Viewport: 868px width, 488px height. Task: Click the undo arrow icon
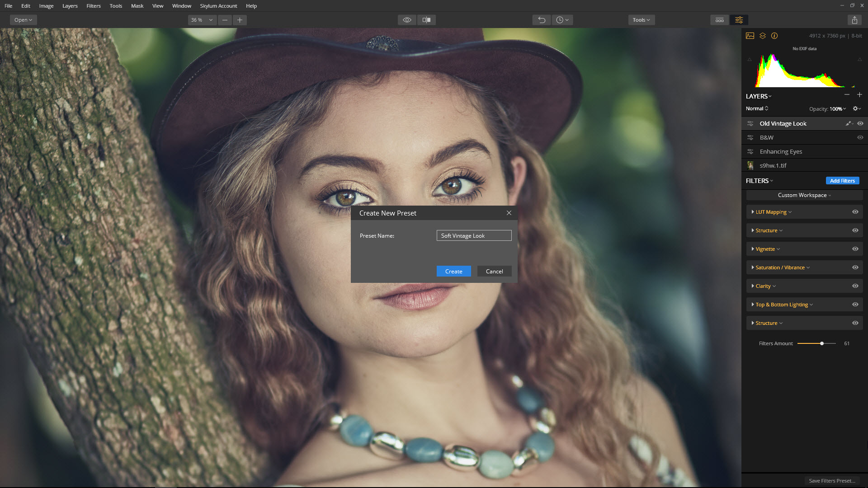click(x=541, y=20)
